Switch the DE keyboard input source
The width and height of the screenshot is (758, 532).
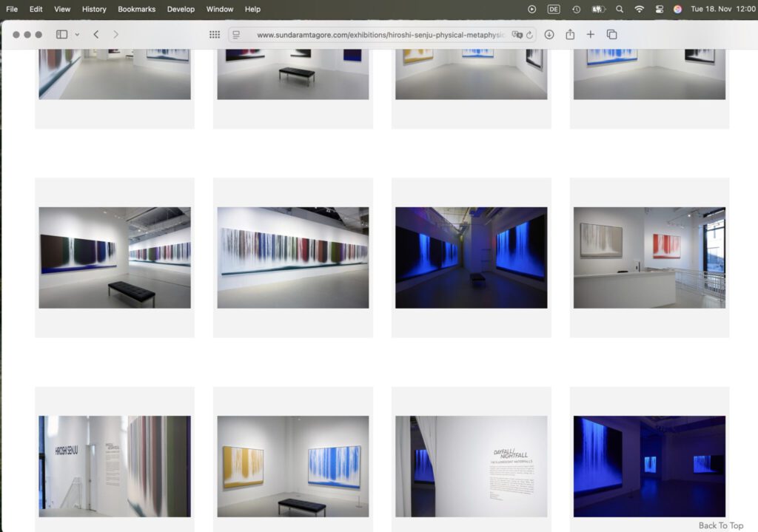(554, 9)
